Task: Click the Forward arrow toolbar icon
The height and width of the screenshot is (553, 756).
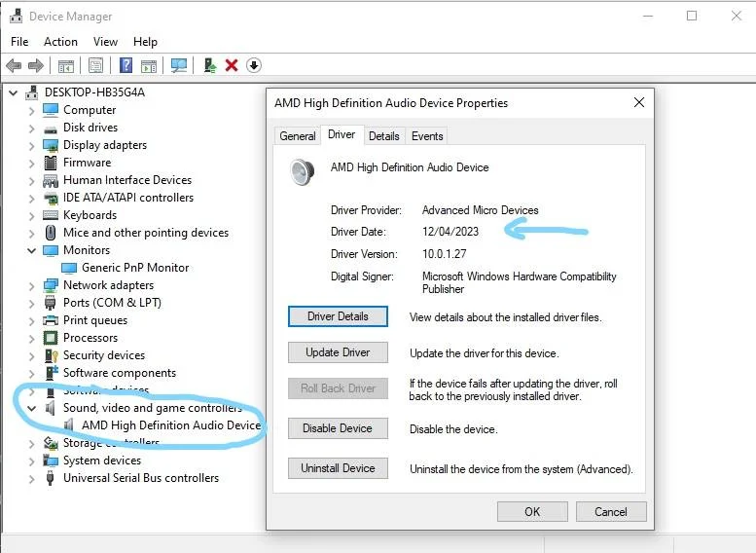Action: point(36,65)
